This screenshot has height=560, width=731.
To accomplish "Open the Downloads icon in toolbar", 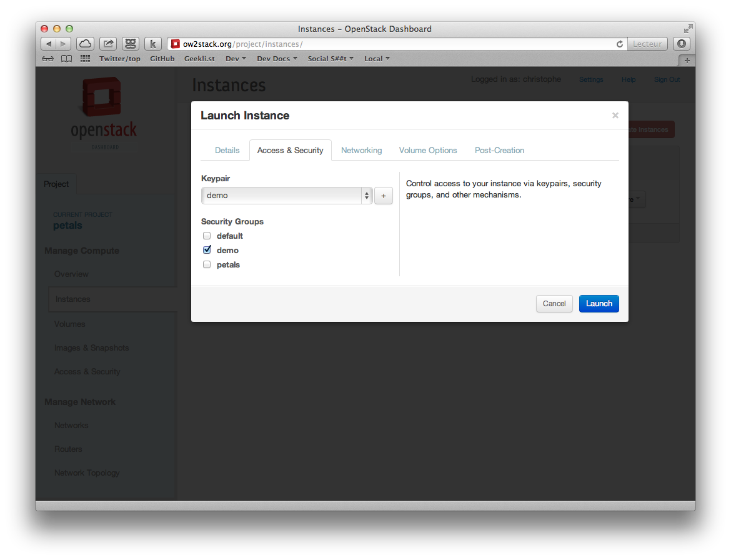I will [682, 44].
